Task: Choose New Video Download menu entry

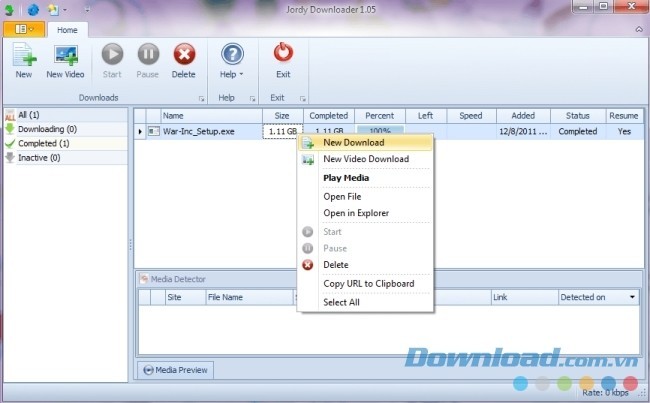Action: coord(365,159)
